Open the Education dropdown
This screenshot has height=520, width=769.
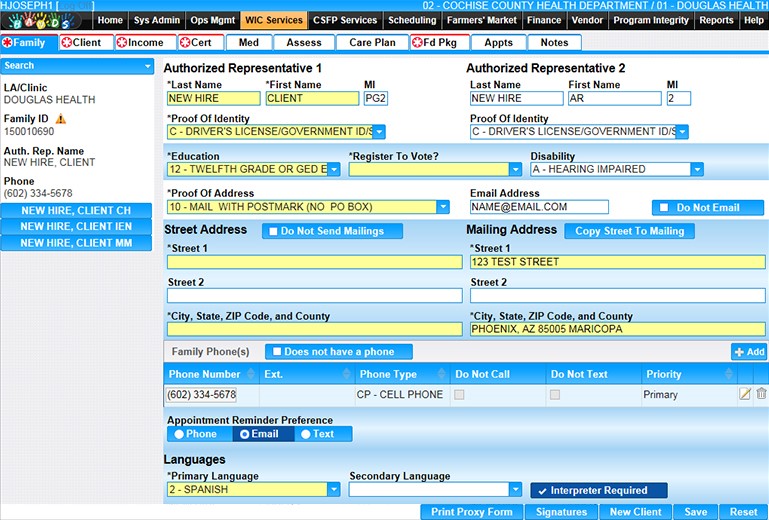click(x=334, y=170)
